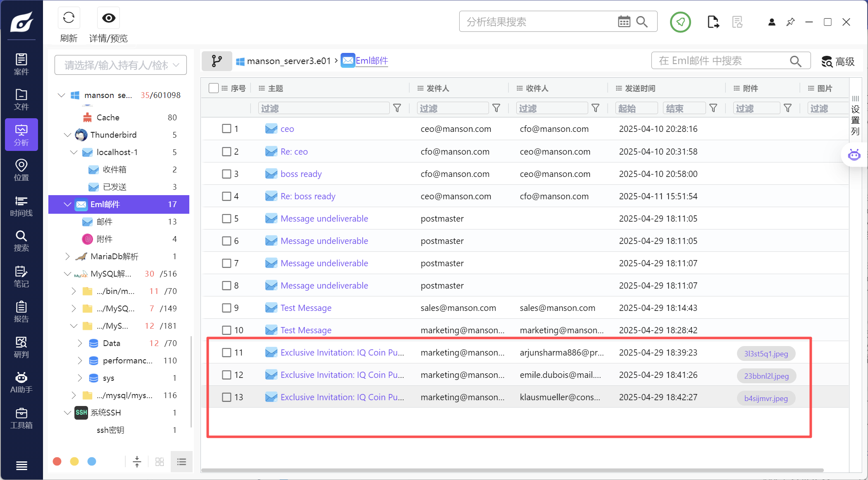Collapse the Thunderbird tree node

coord(67,135)
